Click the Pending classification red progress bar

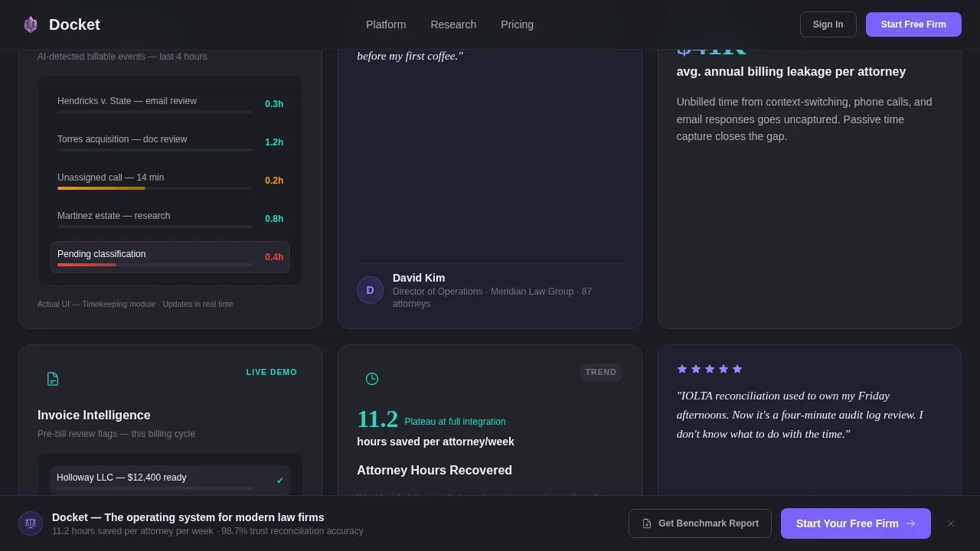(87, 265)
